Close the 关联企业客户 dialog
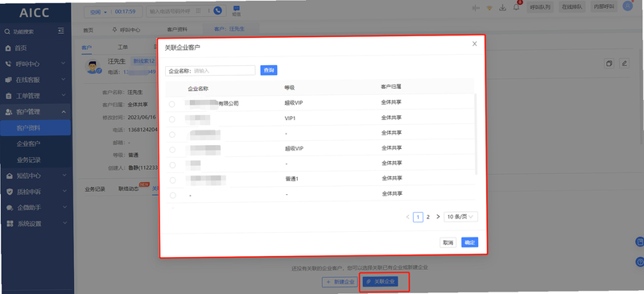644x294 pixels. coord(474,43)
